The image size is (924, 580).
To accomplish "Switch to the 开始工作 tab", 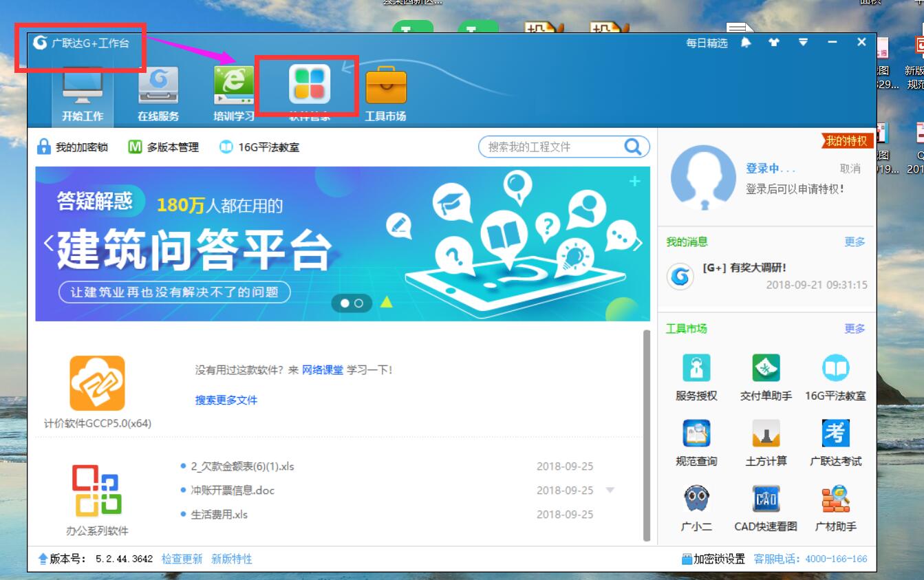I will tap(83, 94).
